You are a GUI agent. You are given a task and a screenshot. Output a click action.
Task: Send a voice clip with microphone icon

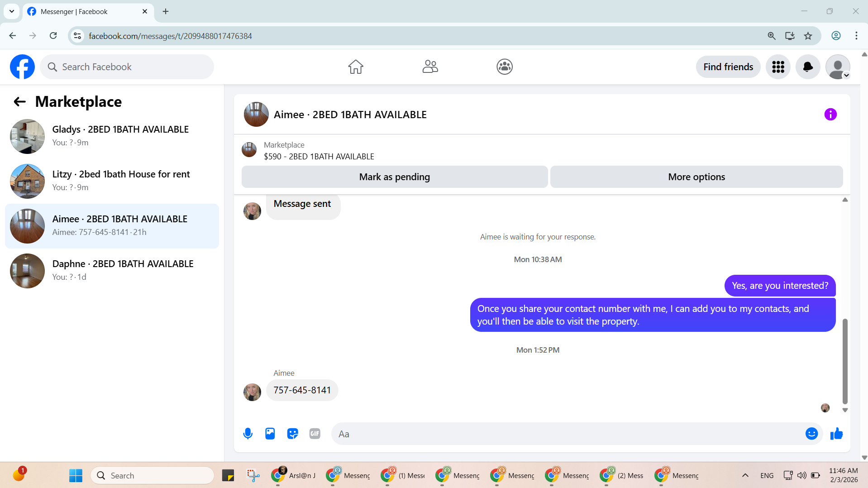click(248, 434)
